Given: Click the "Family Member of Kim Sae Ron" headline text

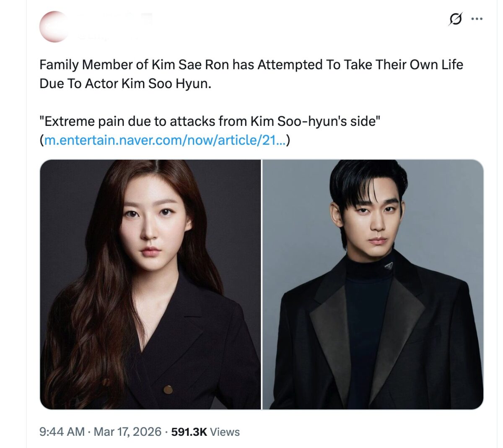Looking at the screenshot, I should point(251,65).
